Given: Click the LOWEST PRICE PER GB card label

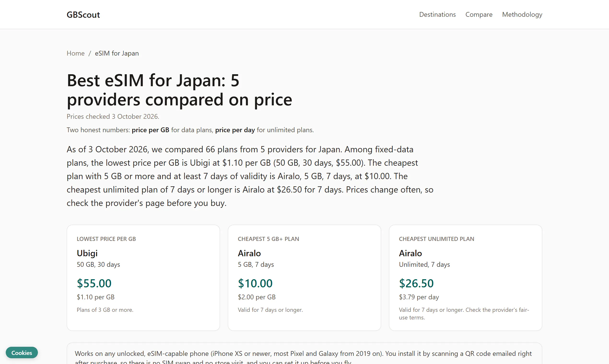Looking at the screenshot, I should coord(106,239).
